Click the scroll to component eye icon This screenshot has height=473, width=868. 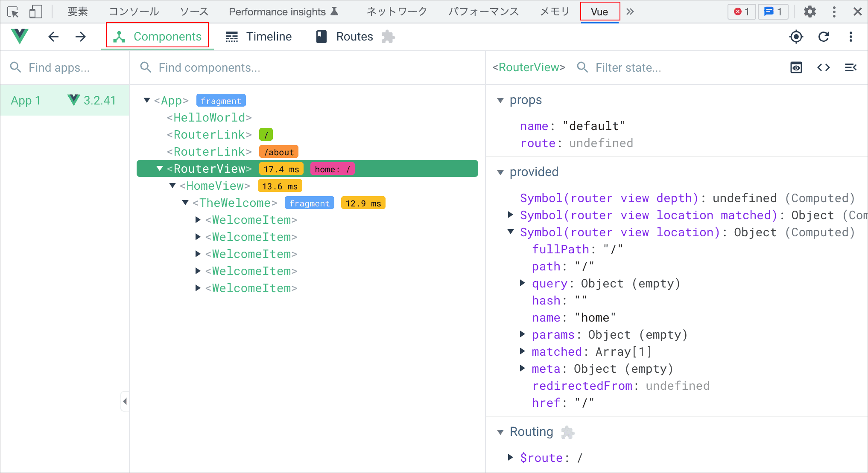(x=796, y=67)
